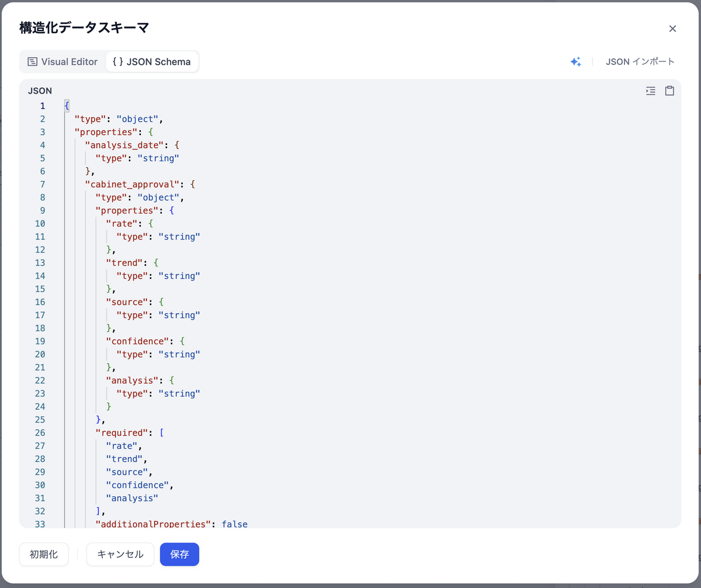Click the copy-to-clipboard icon above the editor

coord(669,91)
